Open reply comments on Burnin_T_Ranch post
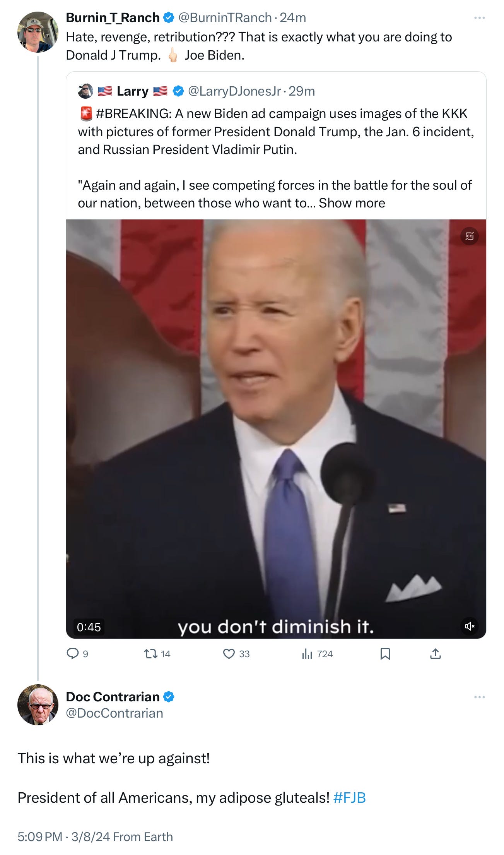Viewport: 504px width, 855px height. pyautogui.click(x=77, y=654)
